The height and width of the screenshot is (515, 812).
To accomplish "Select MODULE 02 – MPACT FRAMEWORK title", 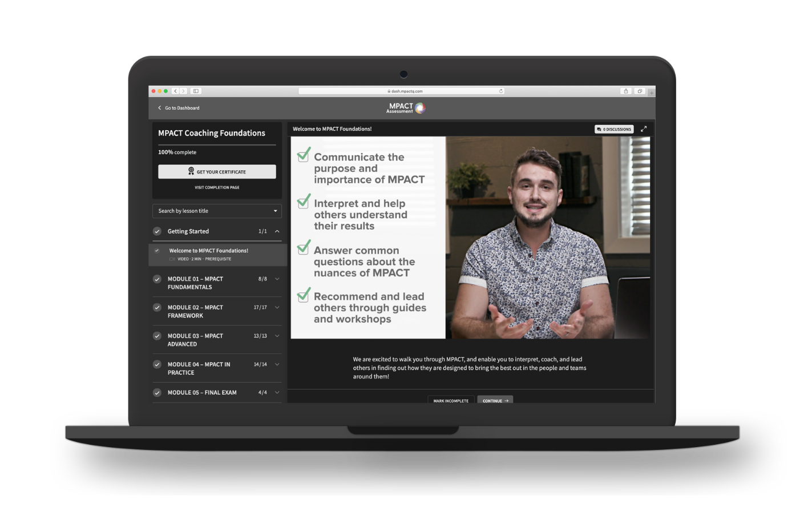I will 195,311.
